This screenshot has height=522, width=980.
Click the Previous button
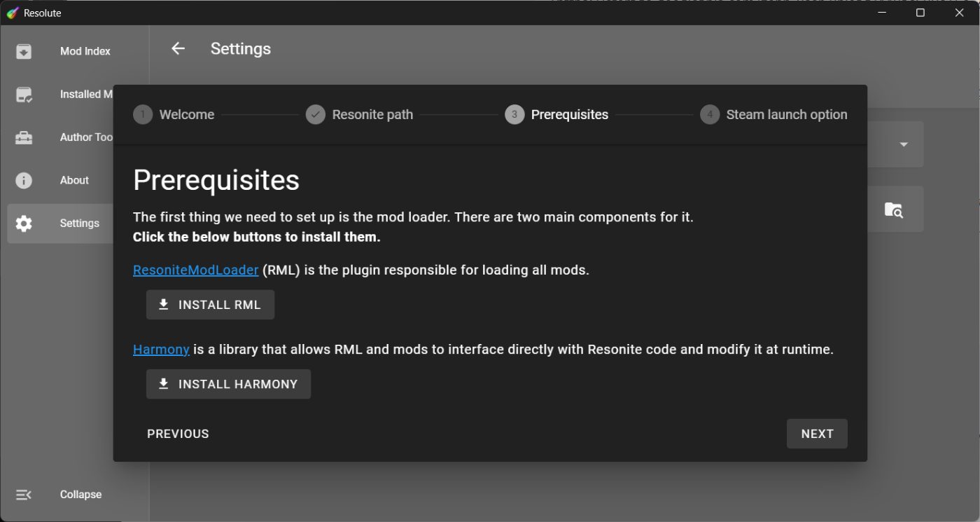tap(178, 434)
